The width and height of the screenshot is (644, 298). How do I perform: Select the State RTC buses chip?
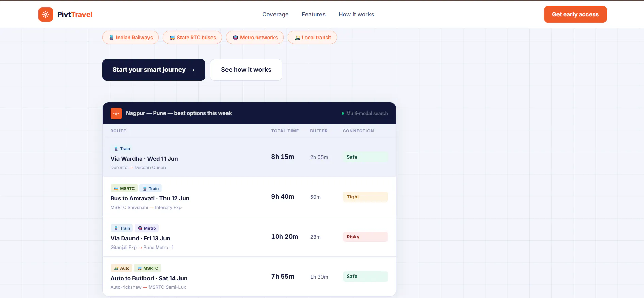(192, 38)
